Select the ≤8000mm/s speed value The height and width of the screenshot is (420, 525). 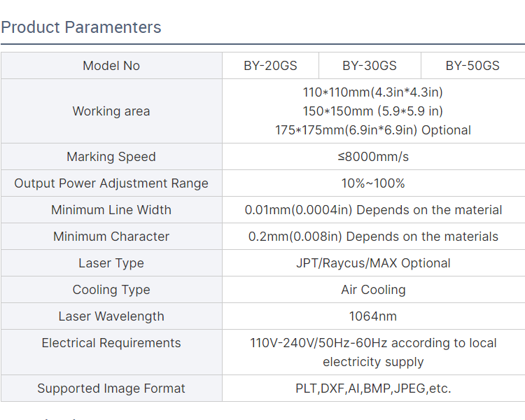click(x=373, y=157)
